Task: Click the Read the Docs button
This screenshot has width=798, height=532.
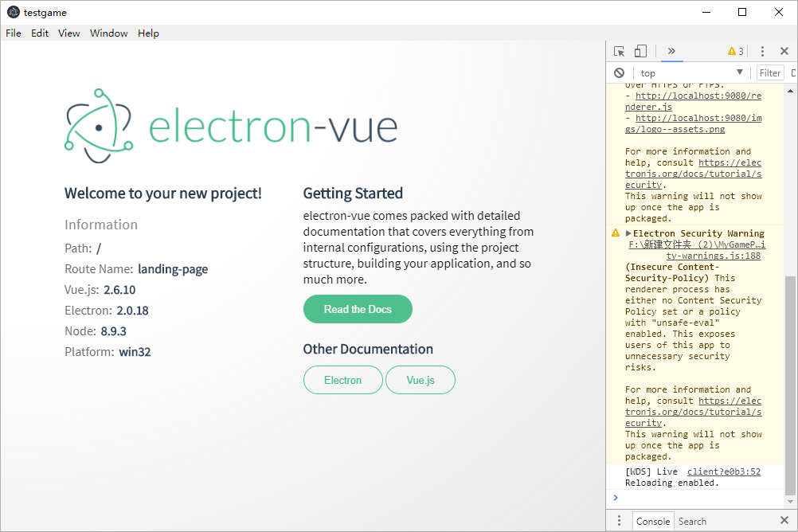Action: pyautogui.click(x=358, y=309)
